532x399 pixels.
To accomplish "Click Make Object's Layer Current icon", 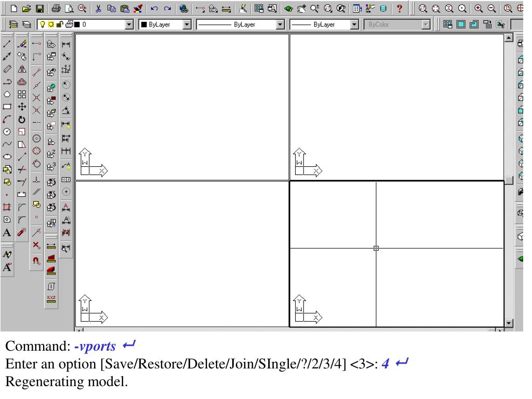I will pyautogui.click(x=14, y=24).
